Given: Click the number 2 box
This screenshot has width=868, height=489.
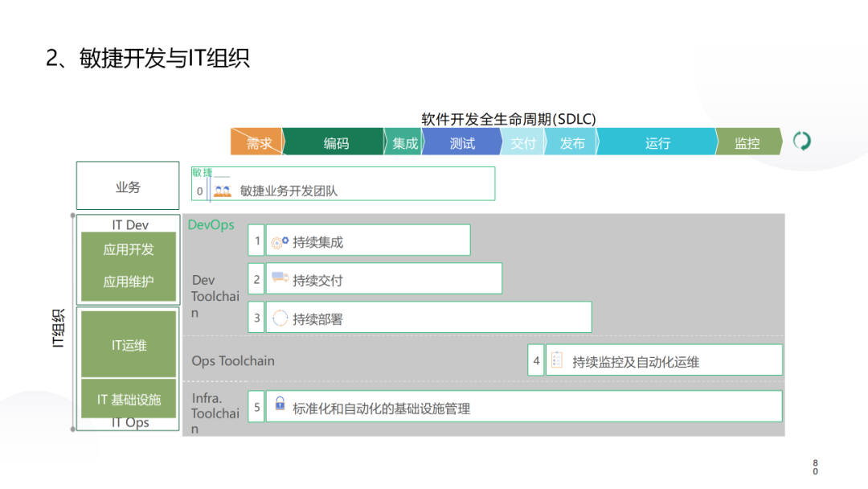Looking at the screenshot, I should (256, 278).
